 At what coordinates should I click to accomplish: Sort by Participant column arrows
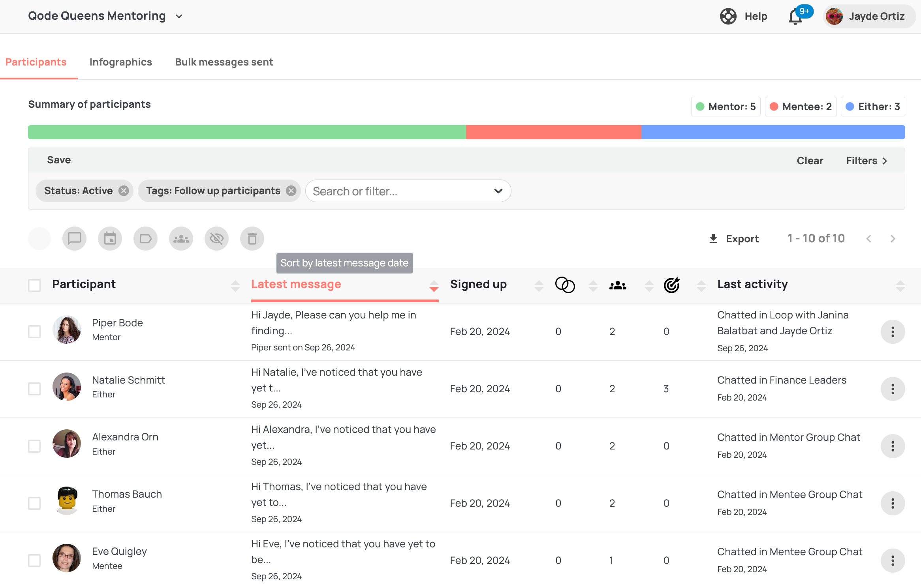[x=235, y=286]
